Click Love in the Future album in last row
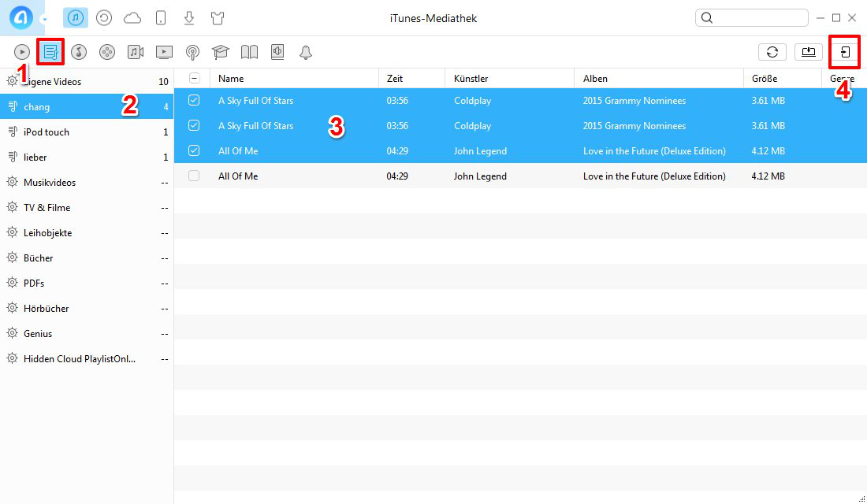This screenshot has height=504, width=867. 654,176
